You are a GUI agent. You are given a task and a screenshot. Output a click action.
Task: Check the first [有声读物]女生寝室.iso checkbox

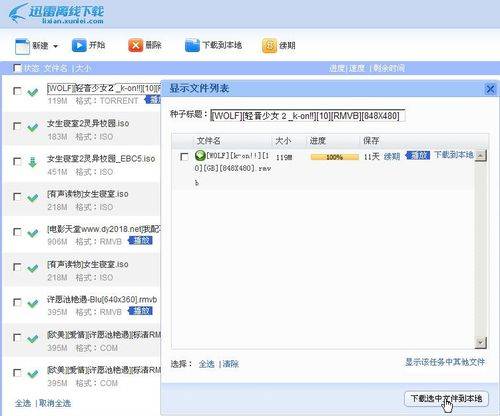tap(17, 197)
